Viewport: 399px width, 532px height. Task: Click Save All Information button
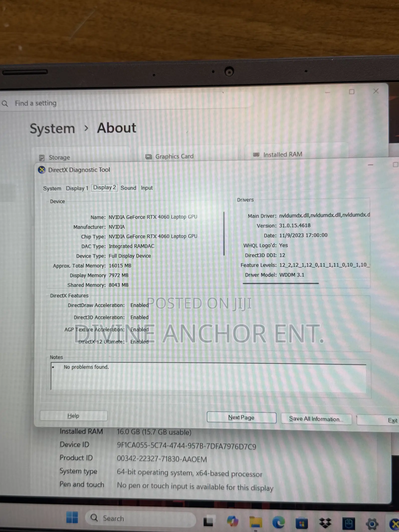316,419
